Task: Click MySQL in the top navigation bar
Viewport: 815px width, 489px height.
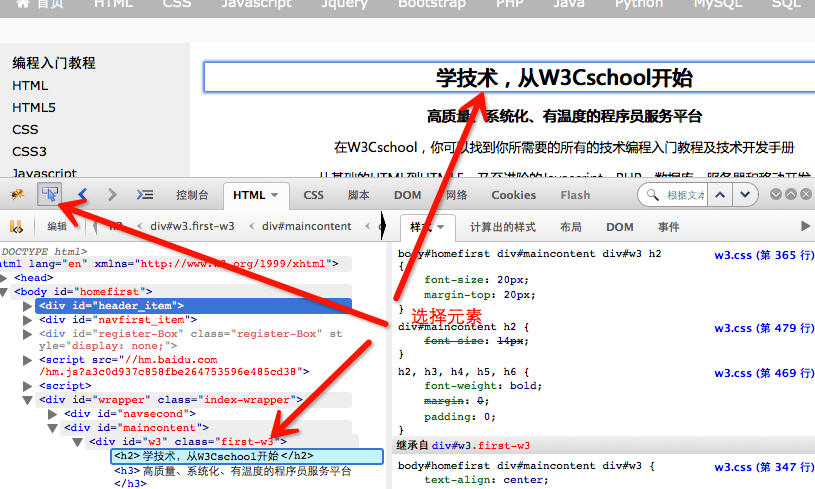Action: tap(718, 4)
